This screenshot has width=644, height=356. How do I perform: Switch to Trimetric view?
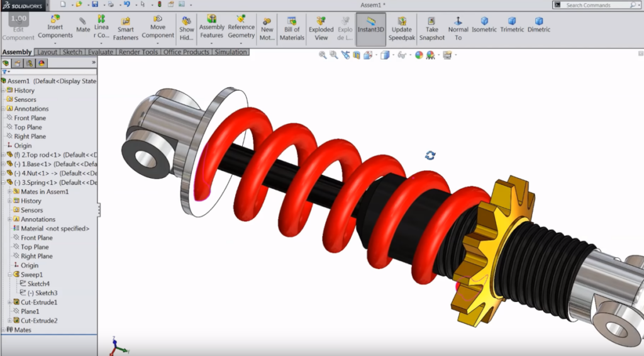(512, 25)
